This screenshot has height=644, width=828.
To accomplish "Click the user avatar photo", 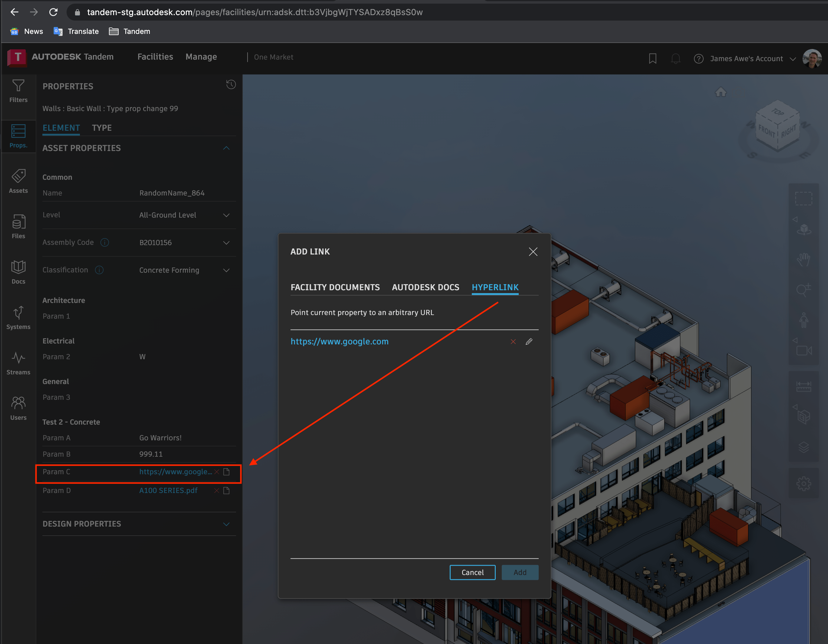I will pos(812,59).
